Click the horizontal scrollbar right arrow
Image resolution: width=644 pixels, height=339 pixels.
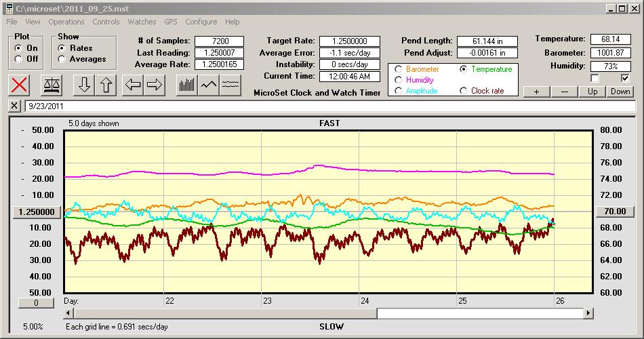click(x=588, y=313)
